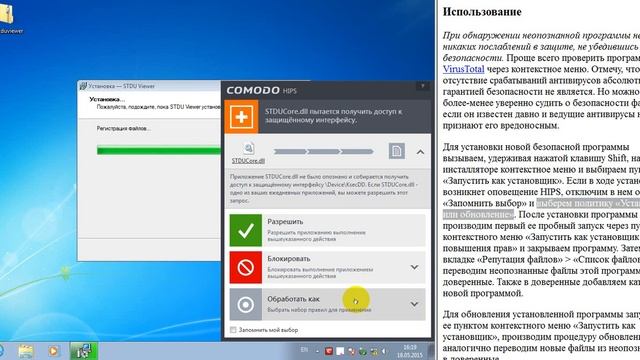Open the VirusTotal link in the article

463,69
